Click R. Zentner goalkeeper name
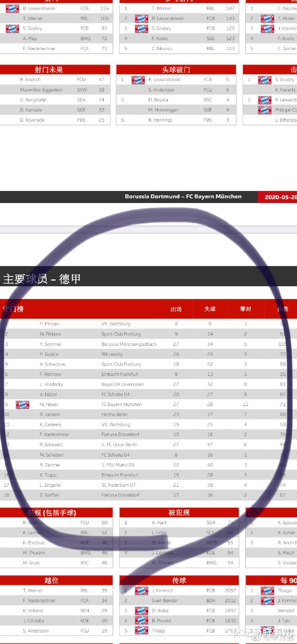This screenshot has height=644, width=297. (50, 465)
